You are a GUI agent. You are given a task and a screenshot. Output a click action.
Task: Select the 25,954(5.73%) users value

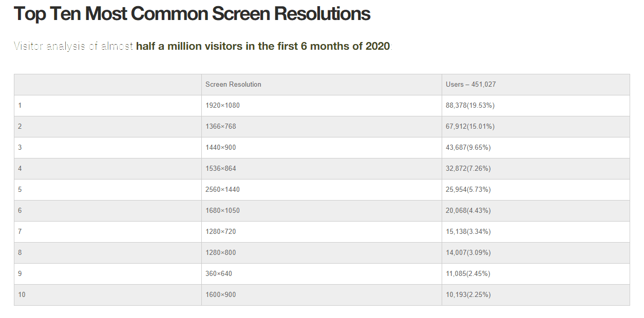[x=468, y=190]
